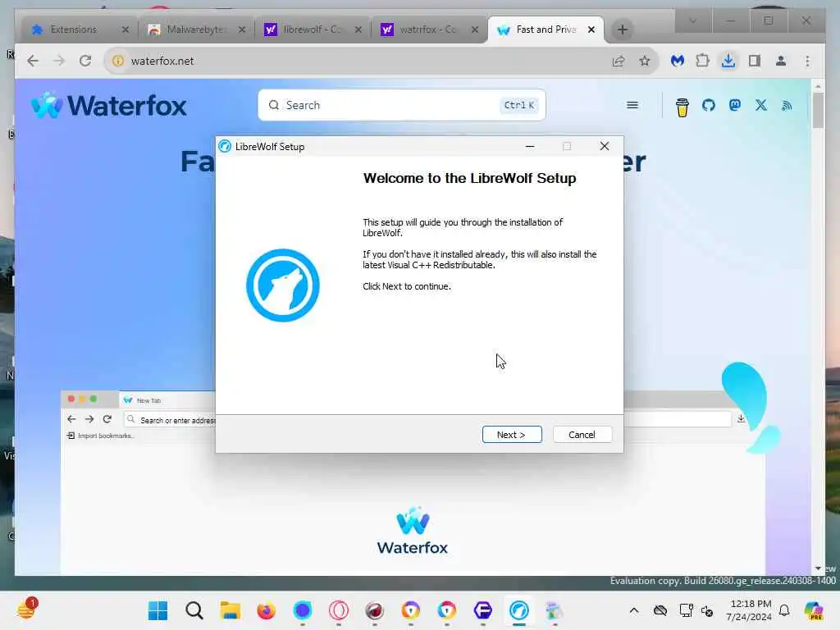Open the Malwarebytes extension icon
Screen dimensions: 840x630
pyautogui.click(x=677, y=61)
